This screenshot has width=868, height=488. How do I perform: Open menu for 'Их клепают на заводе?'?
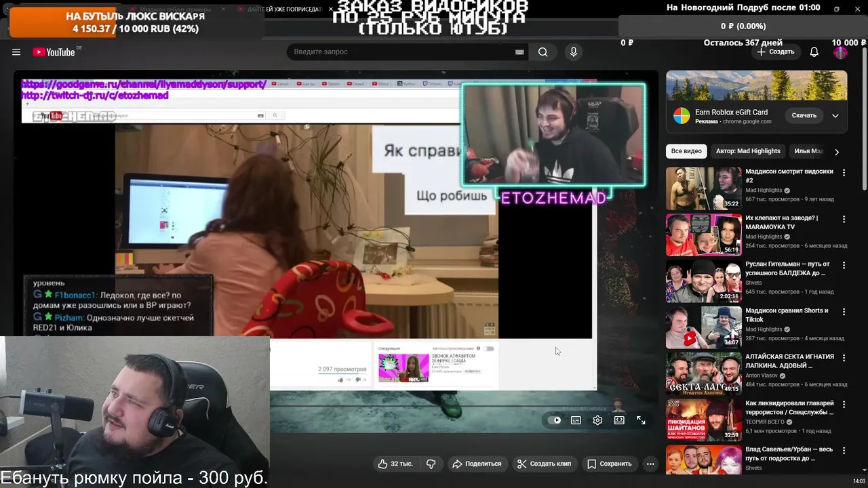point(844,219)
